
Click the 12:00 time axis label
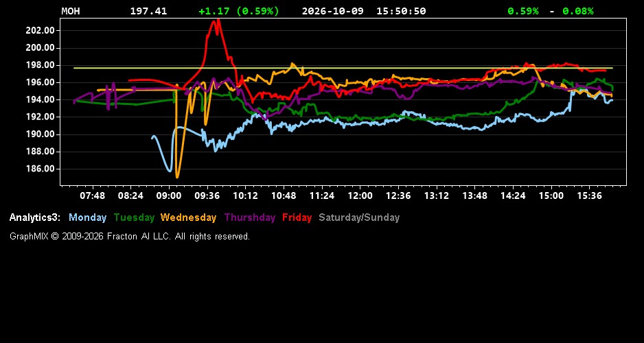click(x=360, y=196)
